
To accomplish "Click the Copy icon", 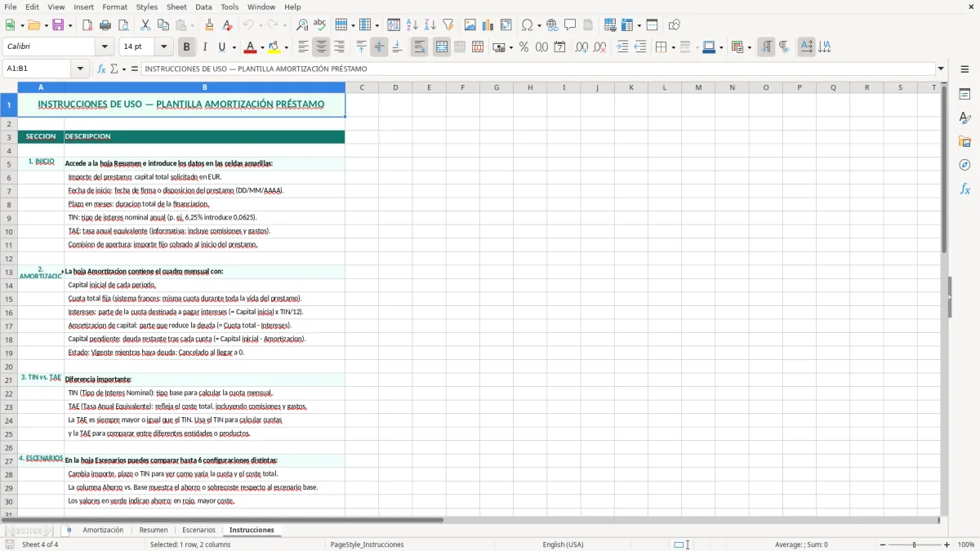I will 164,25.
